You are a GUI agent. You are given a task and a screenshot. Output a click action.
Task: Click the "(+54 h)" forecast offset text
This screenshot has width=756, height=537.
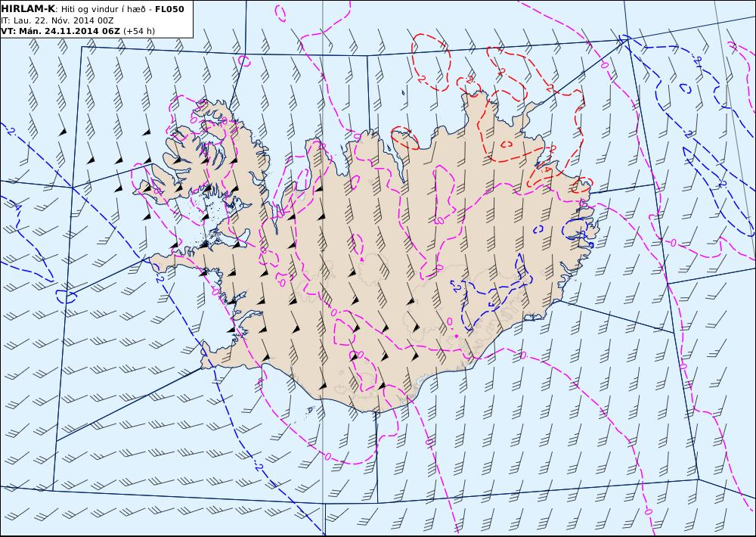(x=139, y=31)
